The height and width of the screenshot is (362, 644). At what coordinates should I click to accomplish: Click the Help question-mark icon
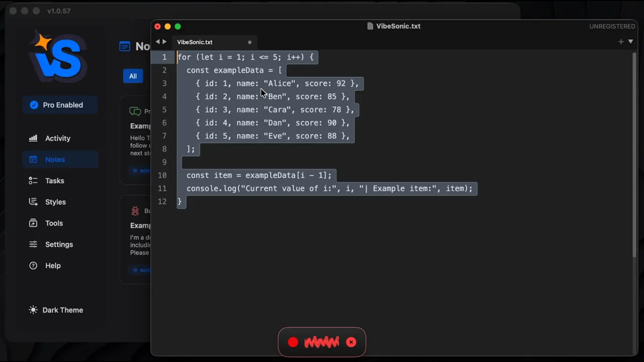(33, 265)
